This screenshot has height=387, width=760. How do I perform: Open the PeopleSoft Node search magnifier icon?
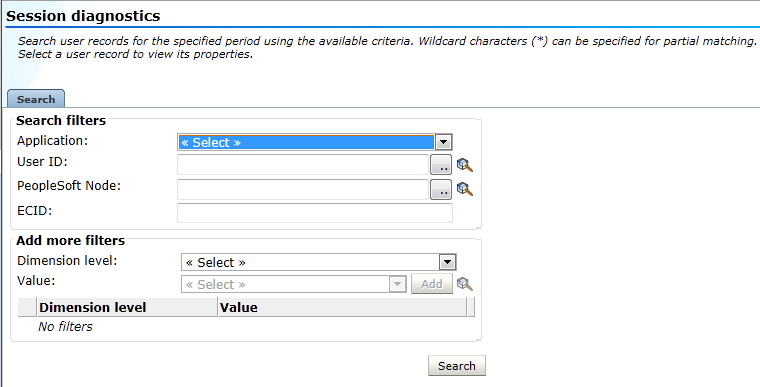tap(464, 189)
